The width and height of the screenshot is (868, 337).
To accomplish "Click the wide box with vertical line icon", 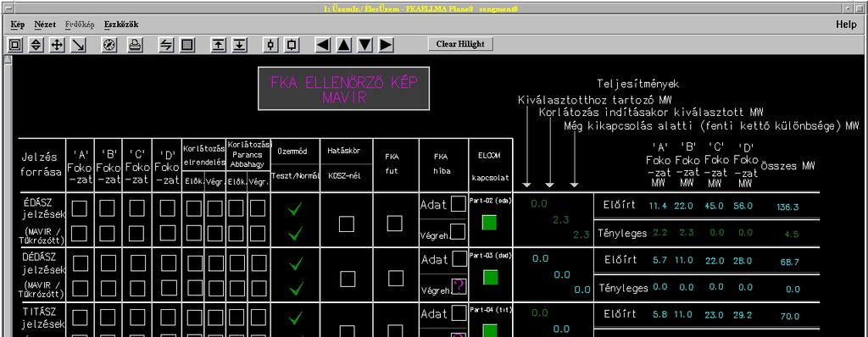I will click(x=292, y=45).
